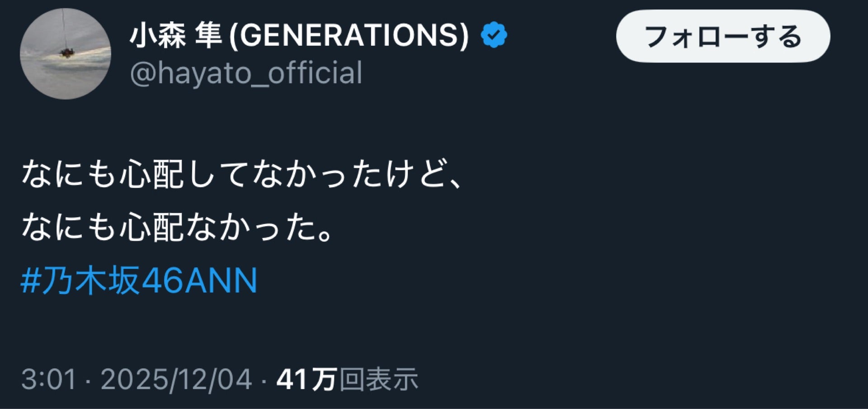
Task: Click the # symbol of the hashtag
Action: pyautogui.click(x=31, y=281)
